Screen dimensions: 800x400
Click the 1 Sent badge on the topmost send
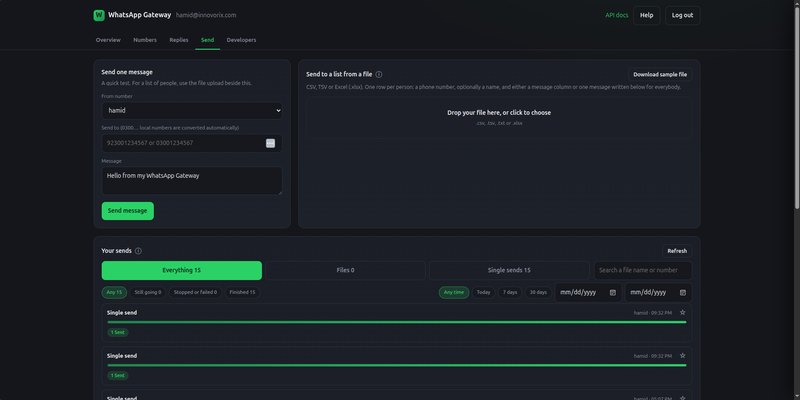coord(118,332)
